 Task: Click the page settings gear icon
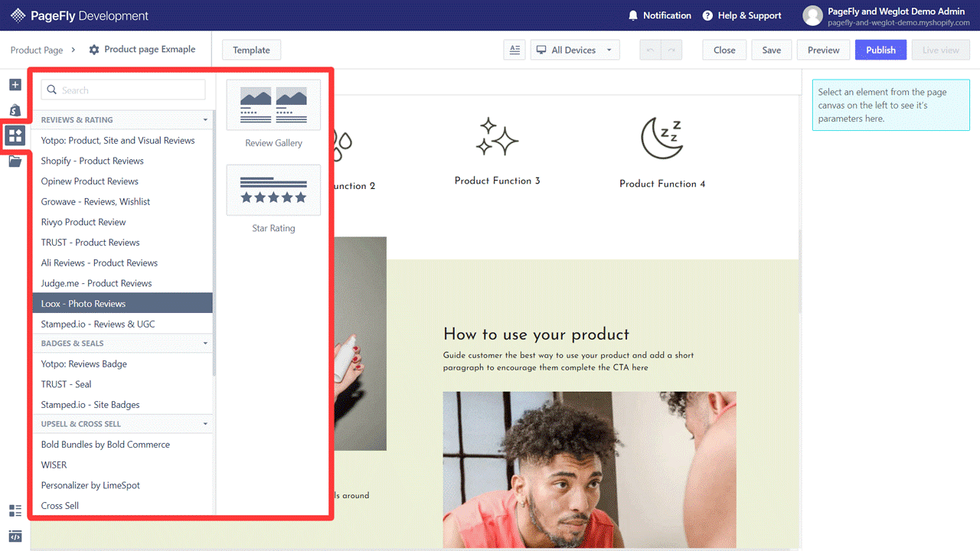94,50
